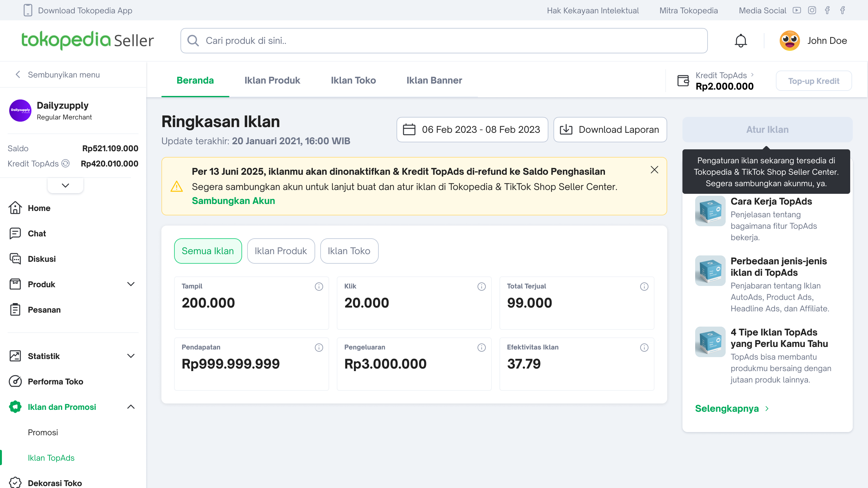
Task: Select the Semua Iklan filter chip
Action: click(208, 251)
